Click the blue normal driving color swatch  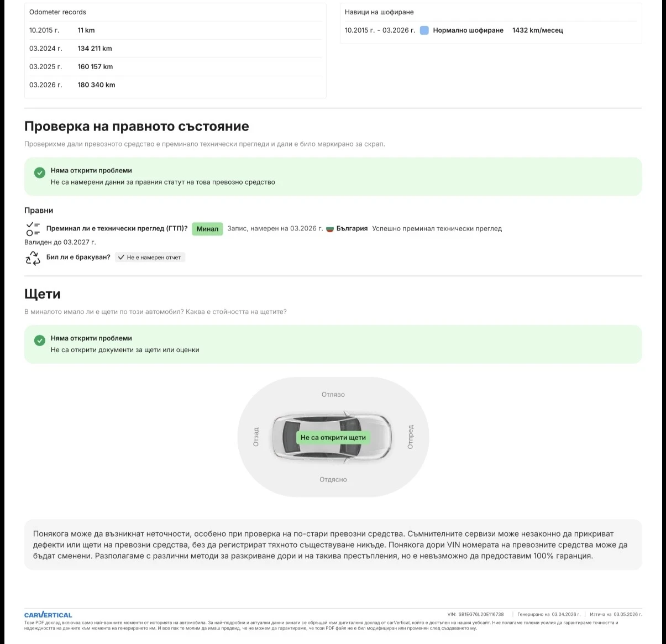424,30
